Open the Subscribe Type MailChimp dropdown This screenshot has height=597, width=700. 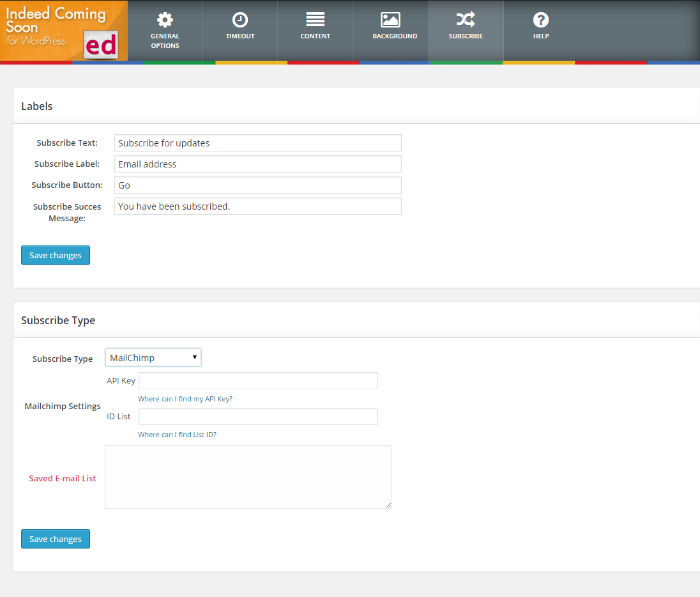[x=153, y=357]
